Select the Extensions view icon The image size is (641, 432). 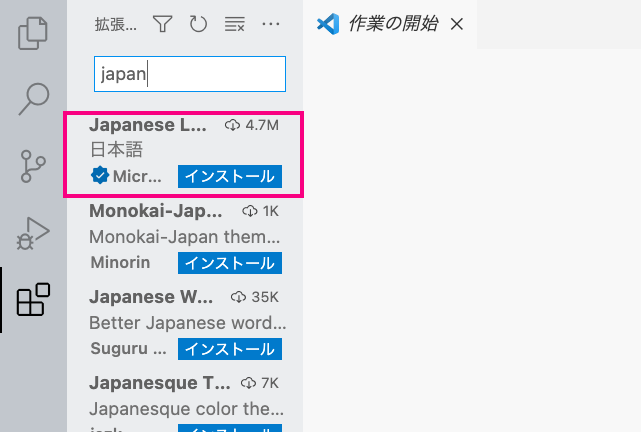[33, 300]
